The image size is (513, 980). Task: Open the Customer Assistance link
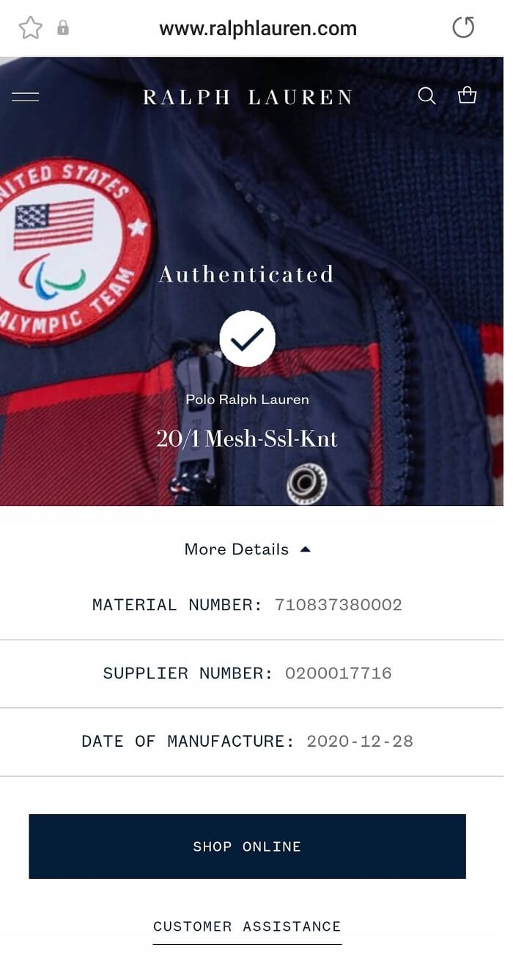tap(247, 926)
